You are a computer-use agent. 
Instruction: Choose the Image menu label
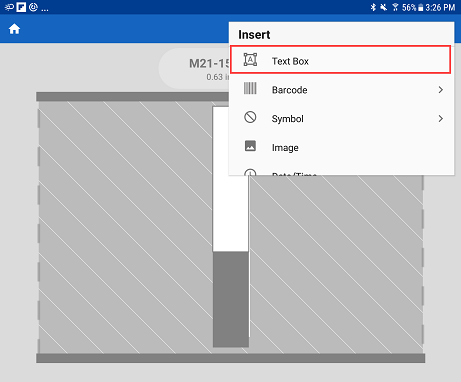(x=285, y=148)
